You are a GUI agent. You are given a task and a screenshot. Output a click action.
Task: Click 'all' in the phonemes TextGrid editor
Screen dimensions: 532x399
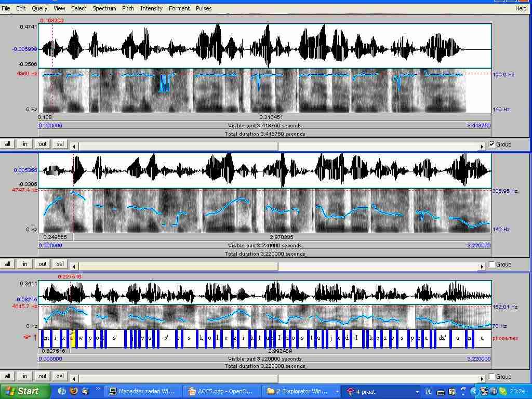pos(7,376)
